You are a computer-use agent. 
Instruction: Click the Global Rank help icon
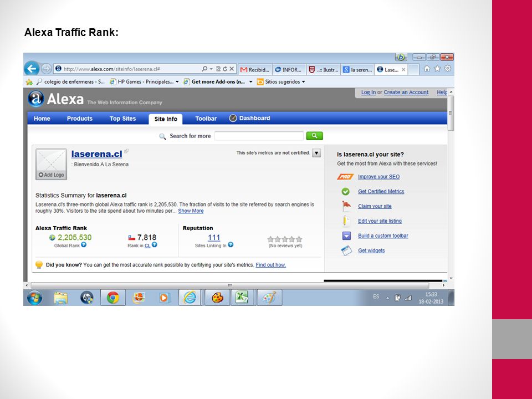click(x=84, y=244)
